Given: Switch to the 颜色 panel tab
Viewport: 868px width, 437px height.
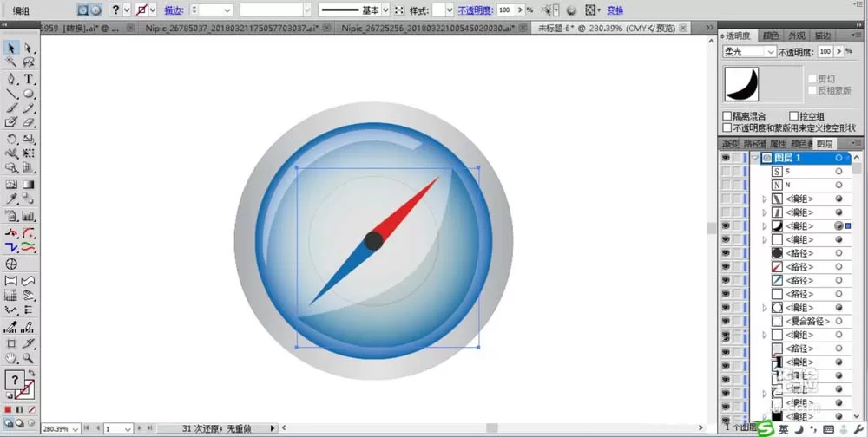Looking at the screenshot, I should [771, 36].
